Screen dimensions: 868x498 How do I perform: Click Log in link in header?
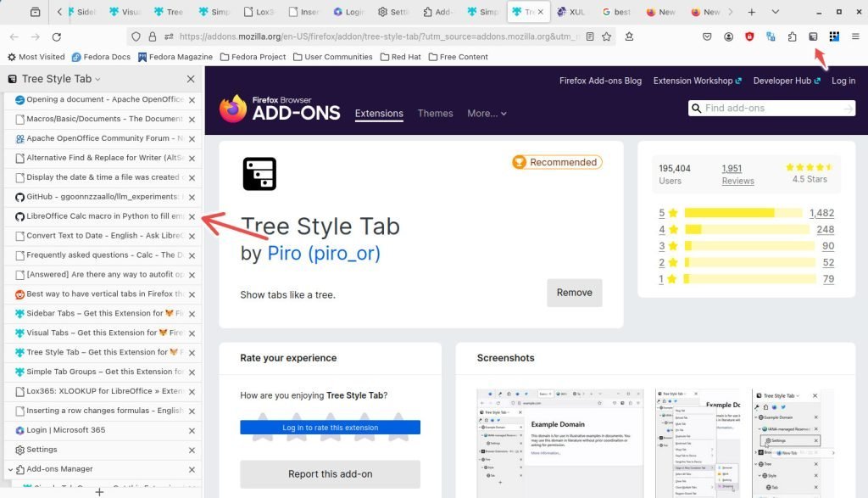pyautogui.click(x=843, y=81)
